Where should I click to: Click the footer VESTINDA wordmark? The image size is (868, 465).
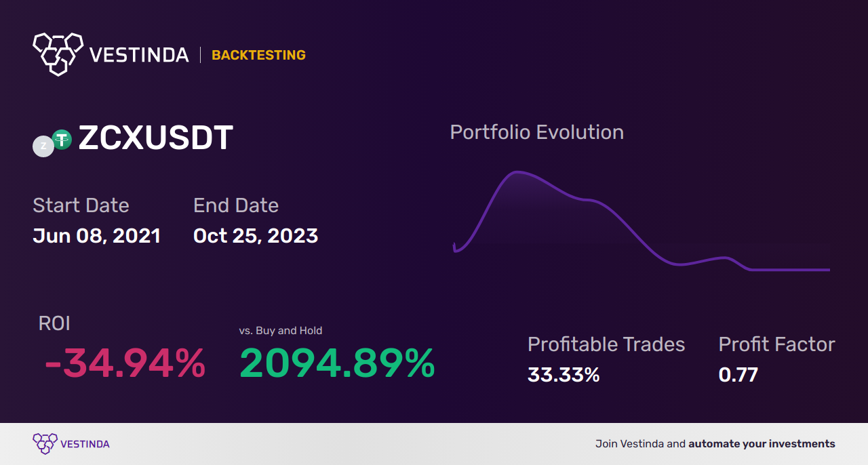point(85,444)
